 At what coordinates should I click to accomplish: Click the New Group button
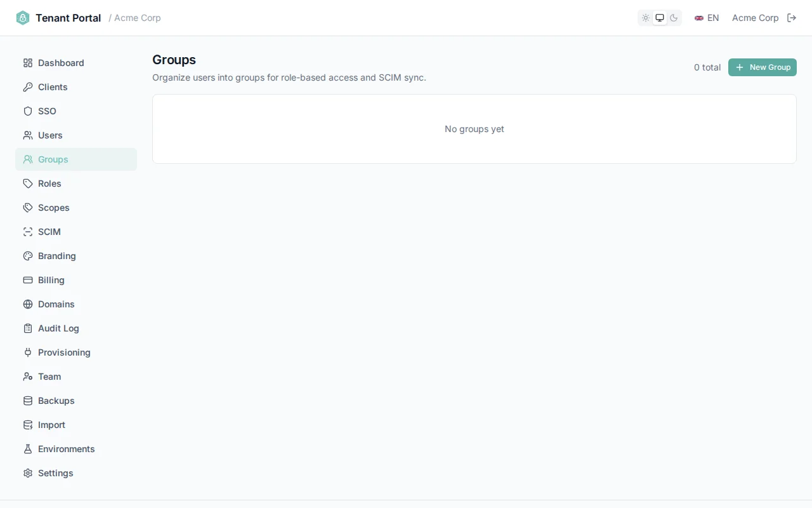[763, 67]
